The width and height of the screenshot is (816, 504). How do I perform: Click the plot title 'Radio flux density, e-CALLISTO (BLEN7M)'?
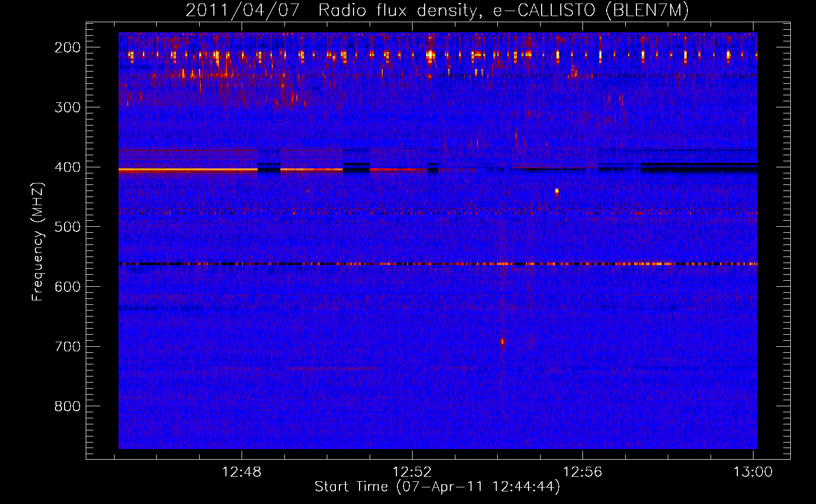503,10
